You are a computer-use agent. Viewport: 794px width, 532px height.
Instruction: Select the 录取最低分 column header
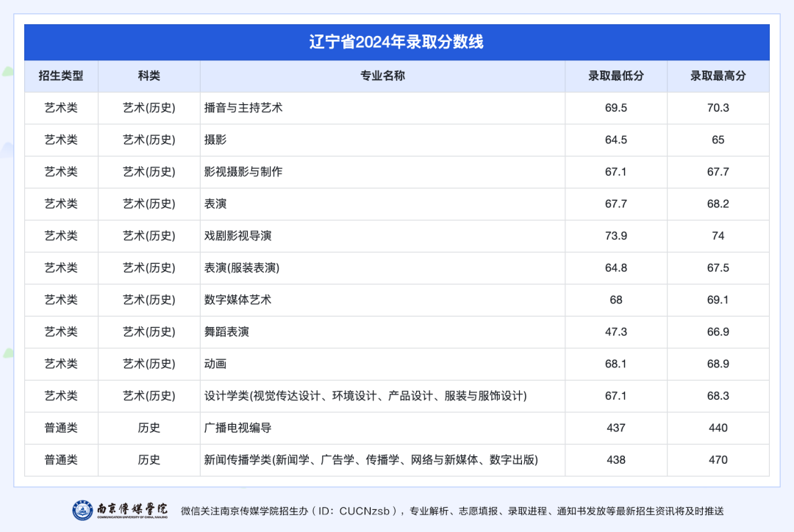coord(616,76)
